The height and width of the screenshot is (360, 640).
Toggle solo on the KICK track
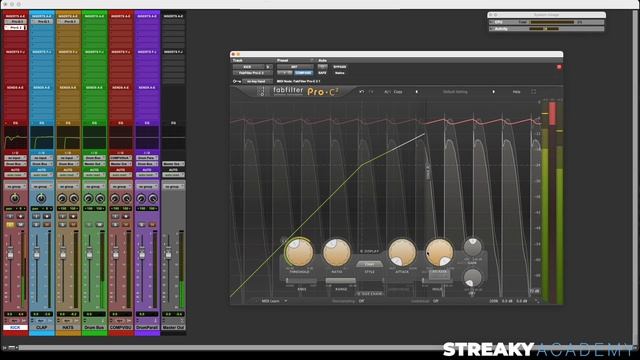[10, 224]
